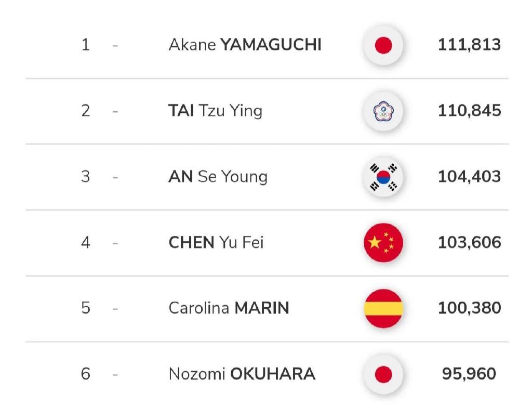The width and height of the screenshot is (532, 405).
Task: Click China flag beside Chen Yu Fei
Action: (383, 242)
